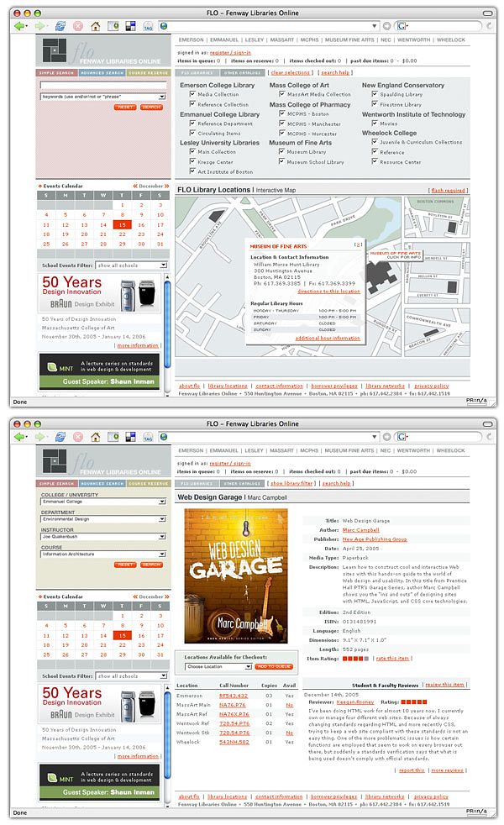Click the keyword search input field
The width and height of the screenshot is (504, 825).
click(103, 85)
